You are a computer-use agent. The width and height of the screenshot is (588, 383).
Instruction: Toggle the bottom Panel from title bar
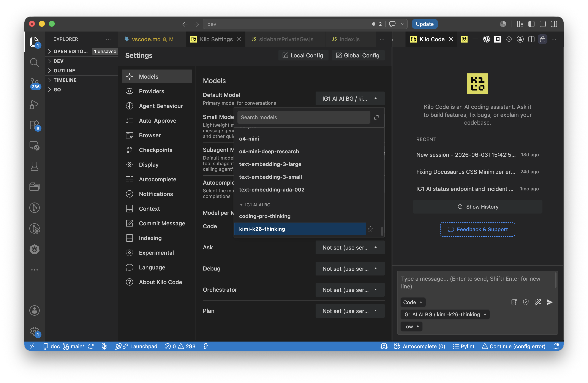(x=542, y=24)
